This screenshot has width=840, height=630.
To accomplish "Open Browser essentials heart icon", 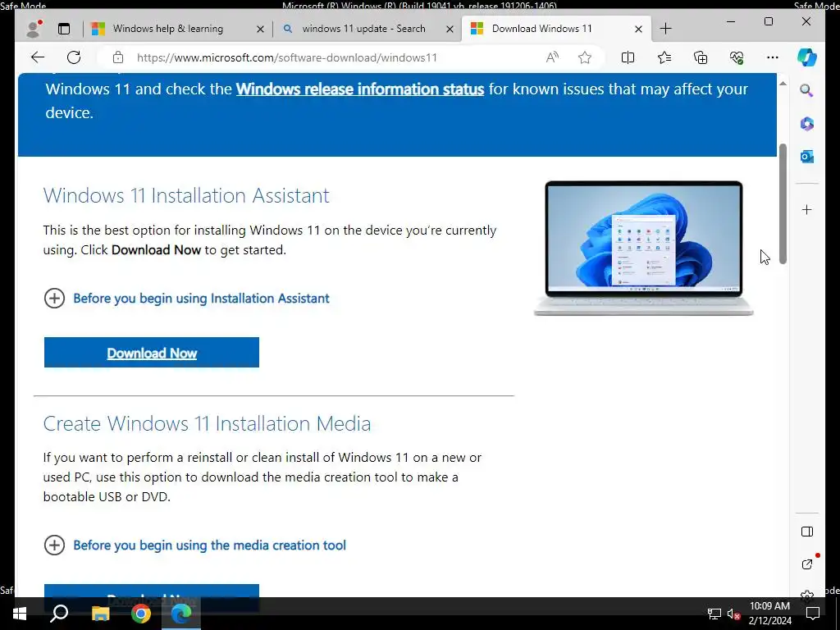I will click(x=737, y=57).
